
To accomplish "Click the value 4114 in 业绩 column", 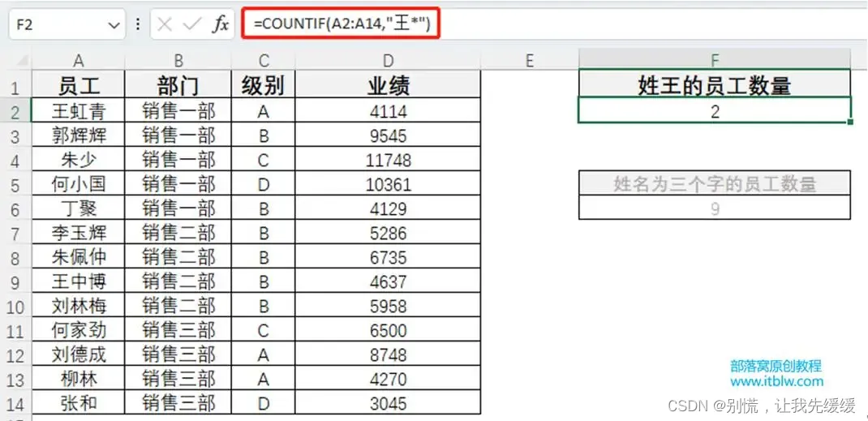I will tap(388, 112).
